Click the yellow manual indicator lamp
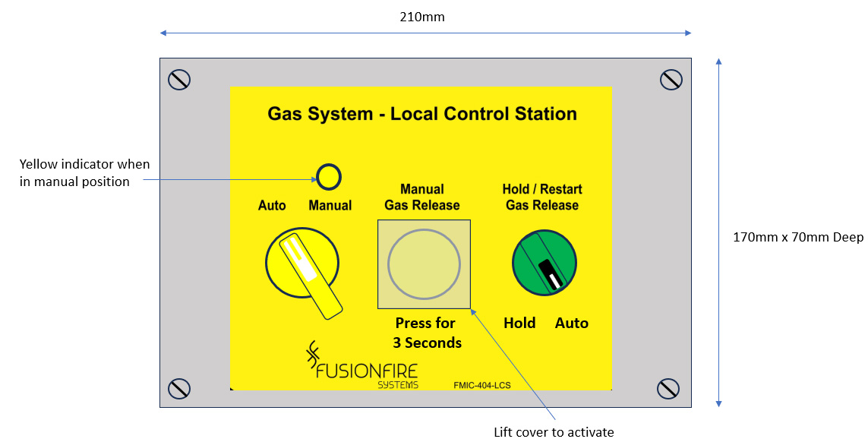The image size is (868, 442). tap(329, 176)
